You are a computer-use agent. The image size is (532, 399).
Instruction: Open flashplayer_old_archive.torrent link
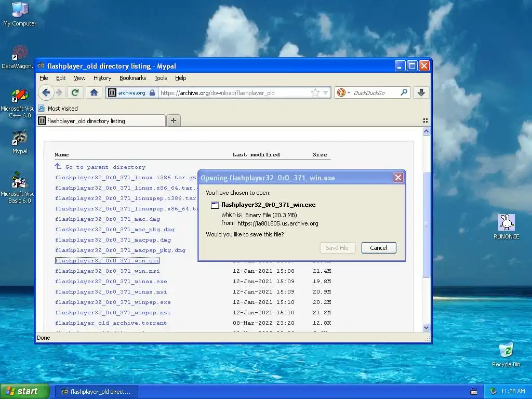111,323
